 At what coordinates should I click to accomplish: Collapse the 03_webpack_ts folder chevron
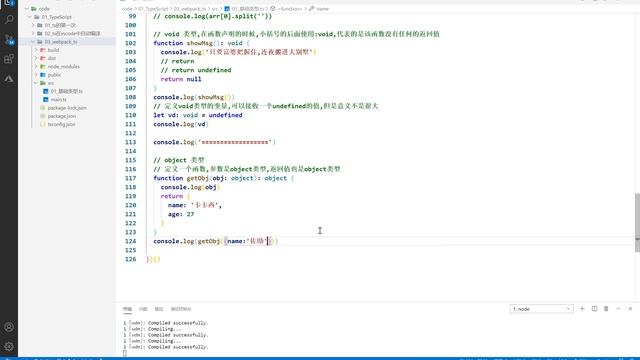pyautogui.click(x=33, y=42)
